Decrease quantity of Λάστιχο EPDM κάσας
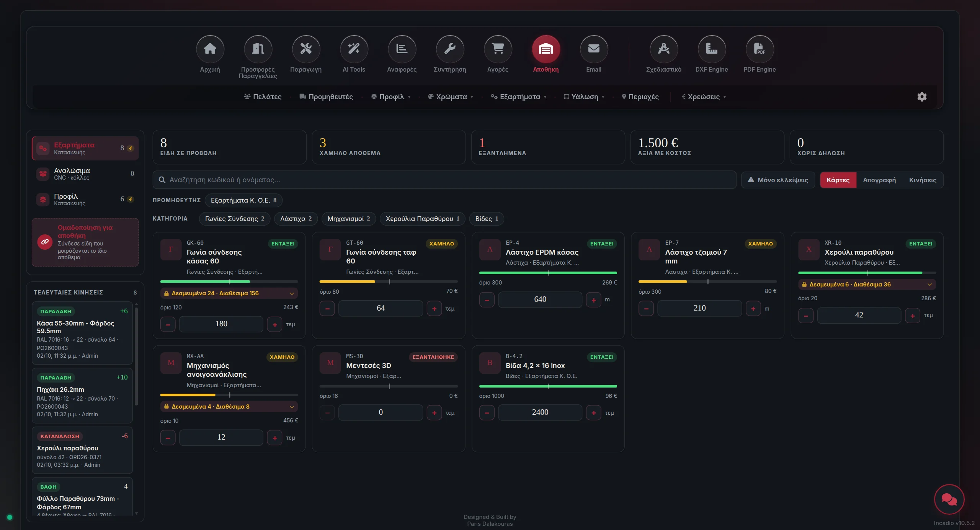 pyautogui.click(x=487, y=300)
